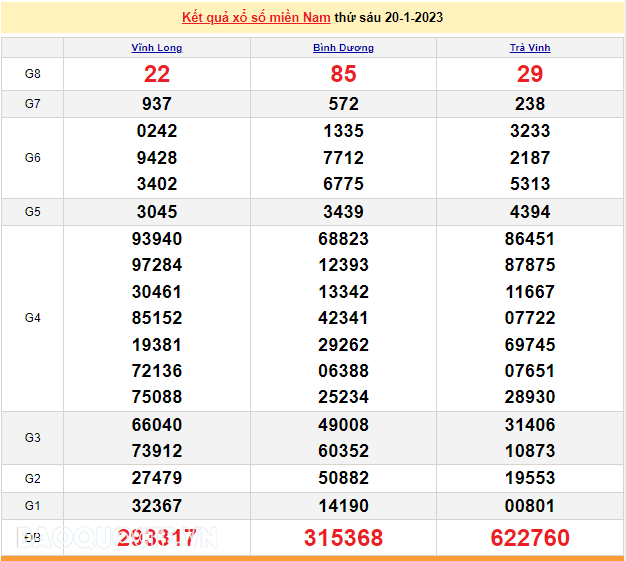626x561 pixels.
Task: Select Bình Dương special prize 315368
Action: click(x=343, y=538)
